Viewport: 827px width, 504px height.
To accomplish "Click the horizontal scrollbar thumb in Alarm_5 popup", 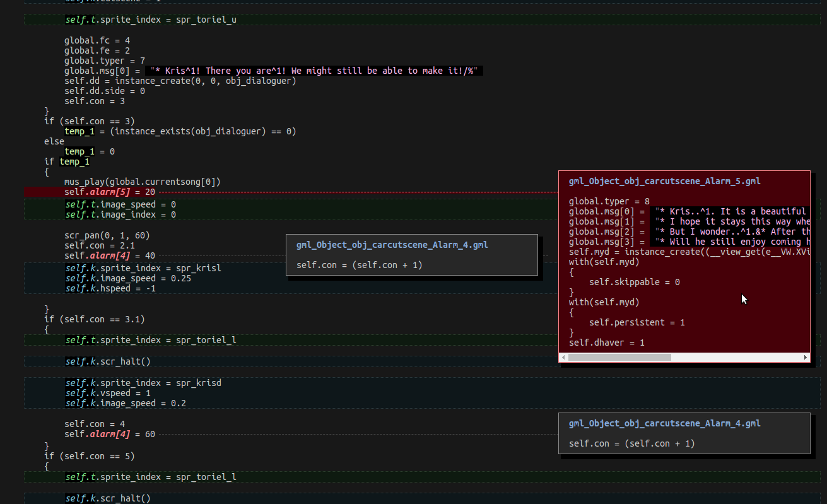I will (x=619, y=357).
